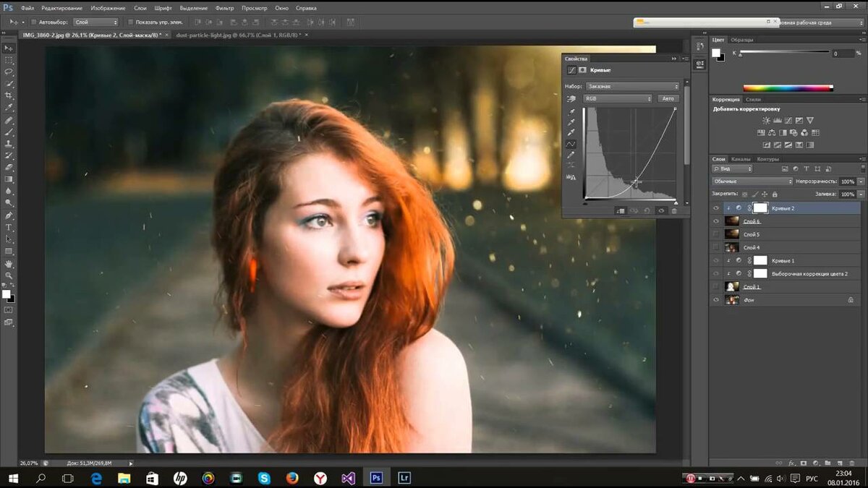Viewport: 868px width, 488px height.
Task: Check the Показать упр. элем. option
Action: click(x=130, y=22)
